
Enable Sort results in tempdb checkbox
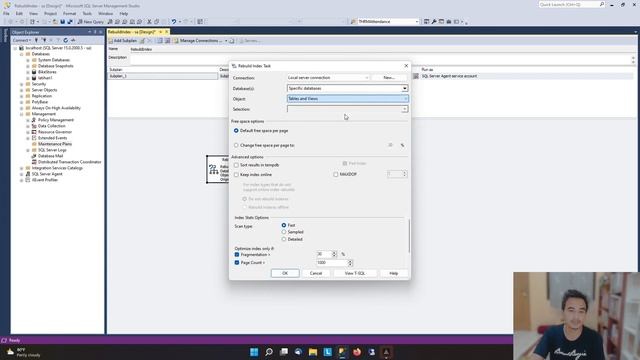pos(236,165)
